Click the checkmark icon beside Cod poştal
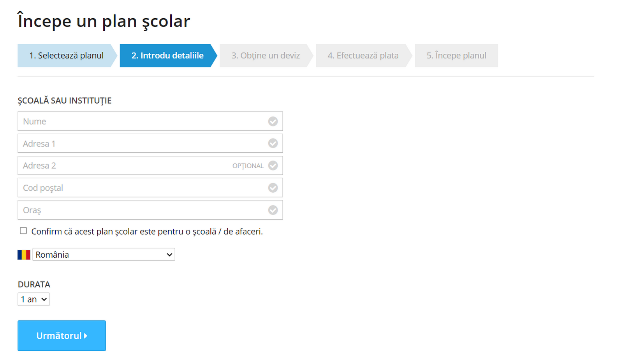The image size is (623, 364). pyautogui.click(x=273, y=188)
